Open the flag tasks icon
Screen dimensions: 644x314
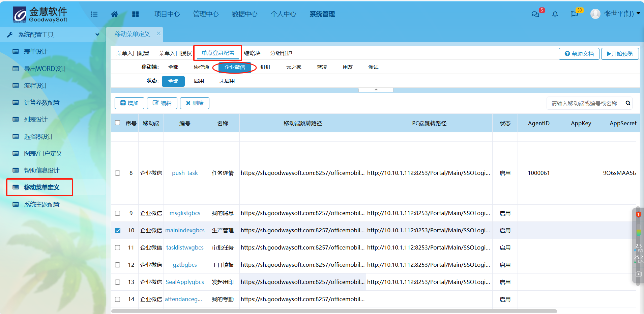coord(575,14)
